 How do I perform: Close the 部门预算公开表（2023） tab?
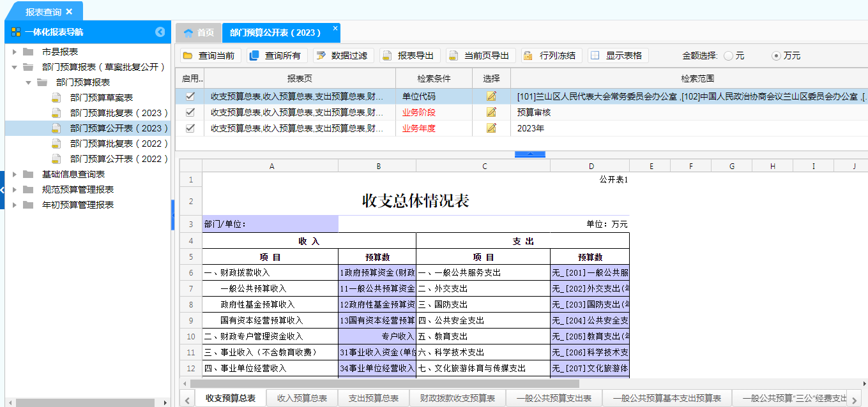[335, 29]
